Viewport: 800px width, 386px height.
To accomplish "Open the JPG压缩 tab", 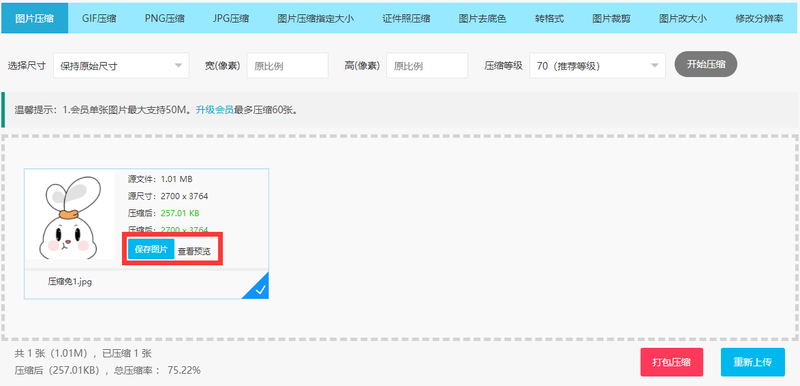I will (231, 19).
